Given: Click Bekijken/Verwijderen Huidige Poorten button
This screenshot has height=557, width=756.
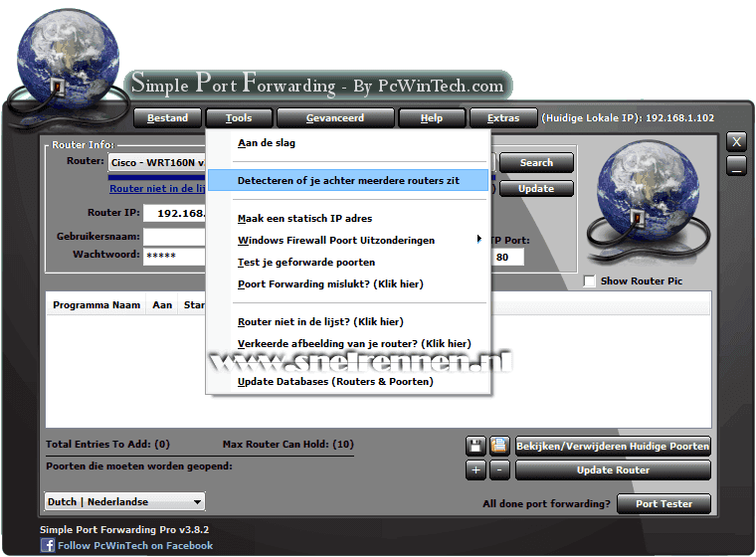Looking at the screenshot, I should coord(613,446).
